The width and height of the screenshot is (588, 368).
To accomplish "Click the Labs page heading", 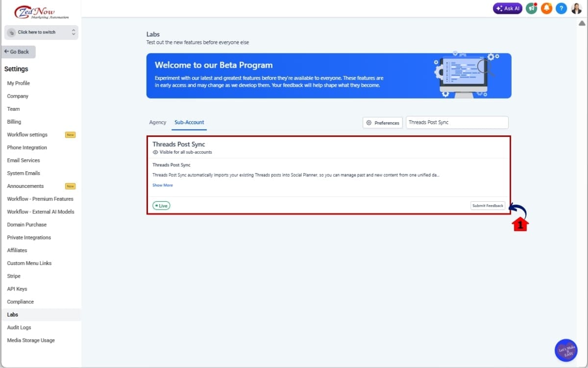I will point(153,34).
